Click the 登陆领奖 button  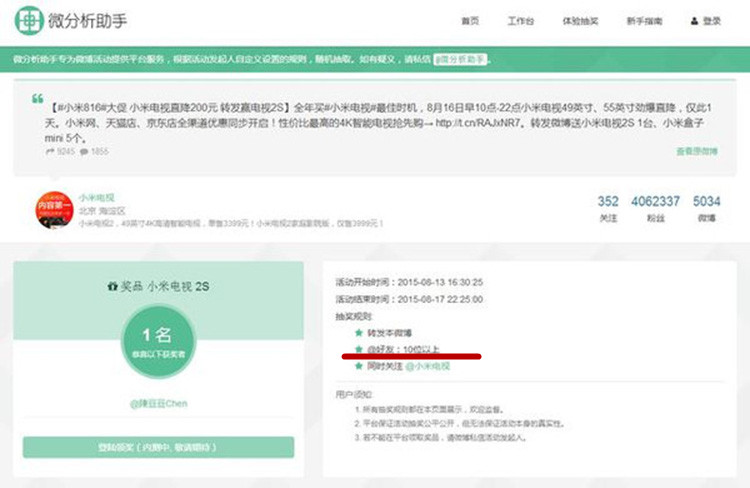[158, 447]
